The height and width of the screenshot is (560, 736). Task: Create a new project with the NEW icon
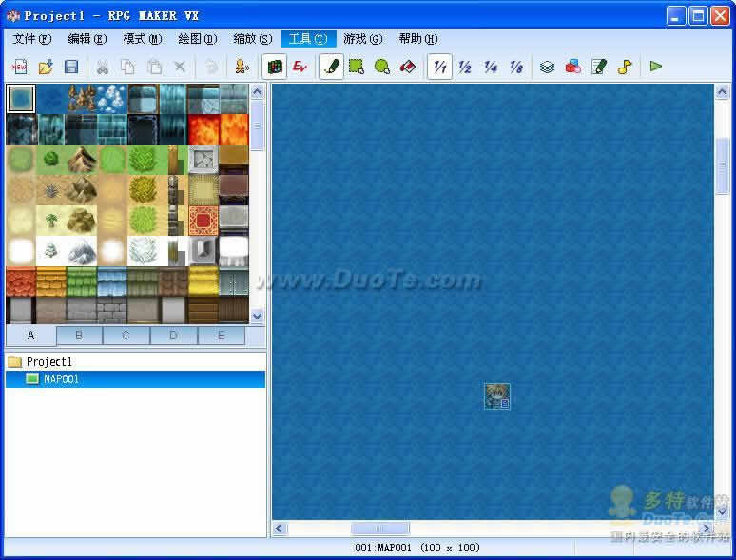coord(19,67)
